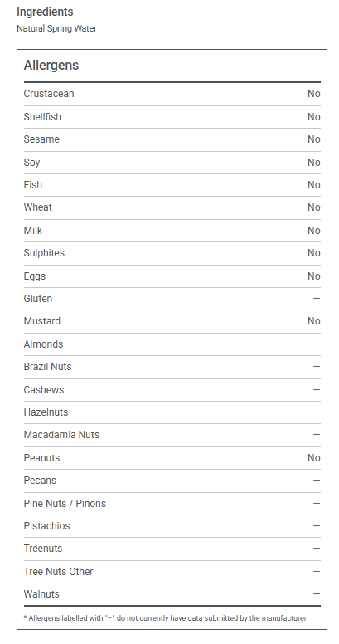Click the Allergens table heading
This screenshot has width=339, height=644.
pyautogui.click(x=51, y=66)
